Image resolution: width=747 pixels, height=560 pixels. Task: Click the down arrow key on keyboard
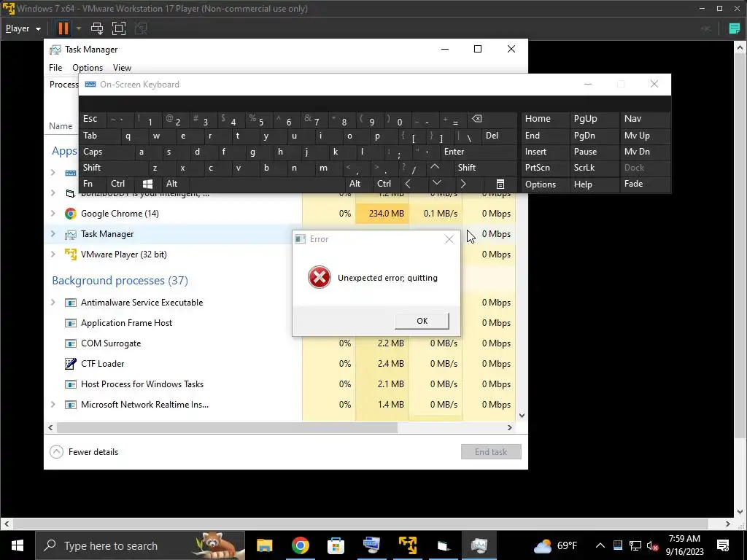click(437, 184)
